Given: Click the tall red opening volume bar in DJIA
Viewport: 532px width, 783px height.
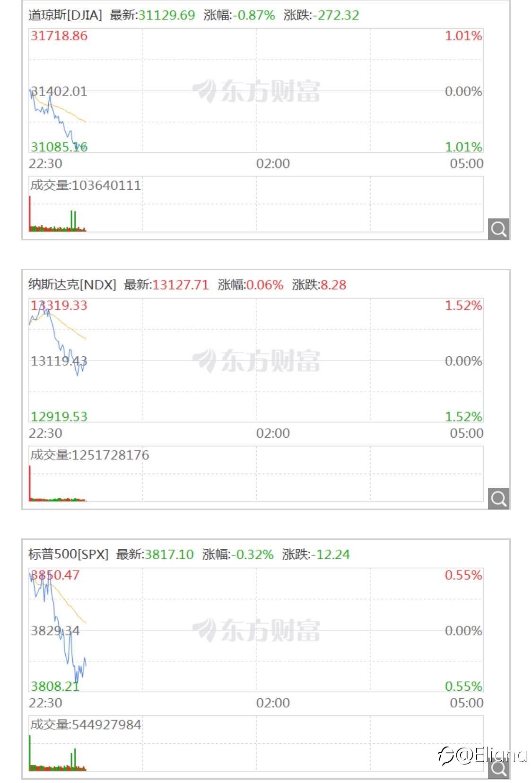Looking at the screenshot, I should click(30, 213).
